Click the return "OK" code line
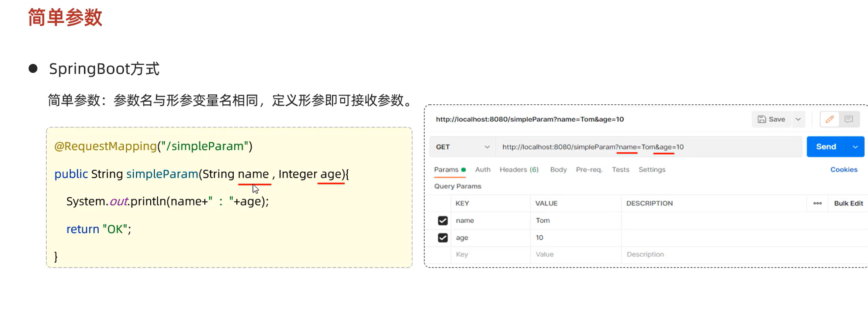868x316 pixels. coord(98,229)
